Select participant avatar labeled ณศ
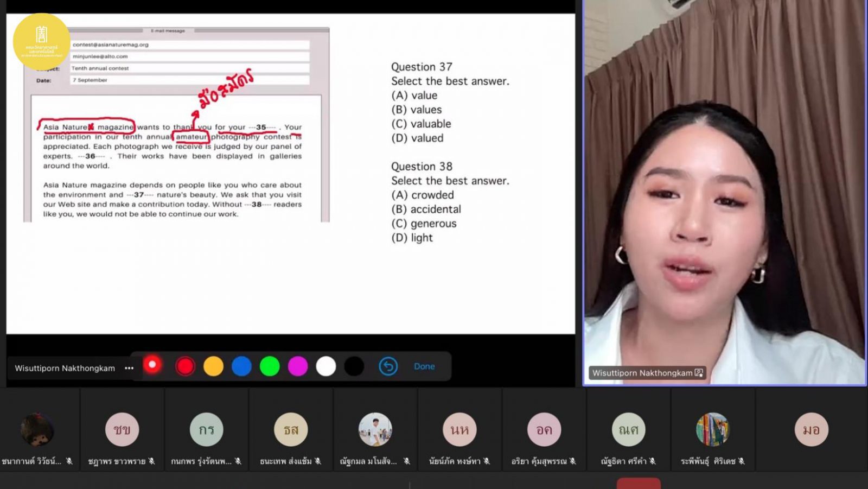This screenshot has height=489, width=868. pyautogui.click(x=629, y=429)
